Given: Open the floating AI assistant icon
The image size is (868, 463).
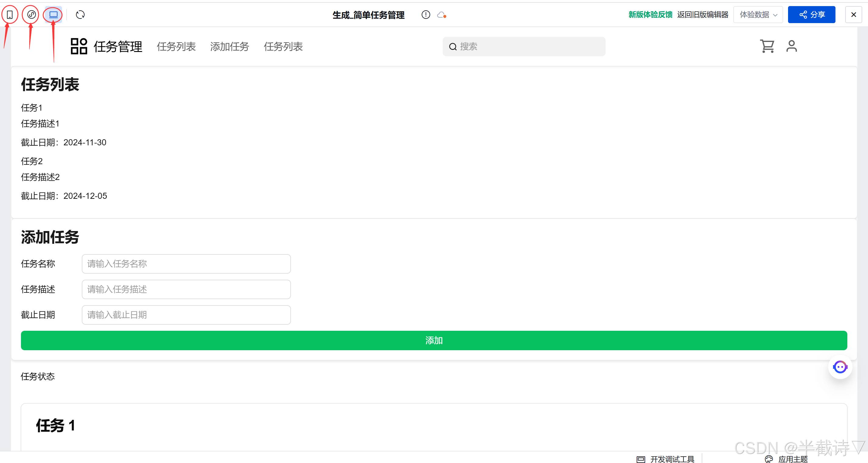Looking at the screenshot, I should 840,367.
